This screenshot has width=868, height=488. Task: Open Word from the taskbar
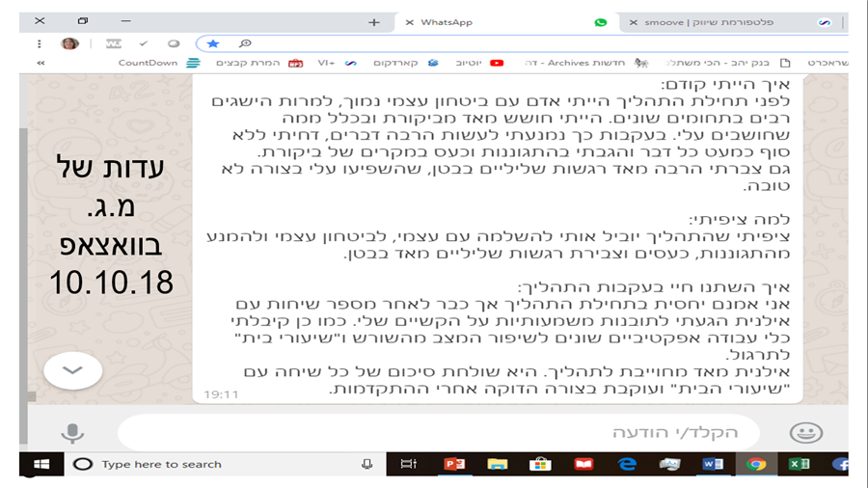click(713, 464)
